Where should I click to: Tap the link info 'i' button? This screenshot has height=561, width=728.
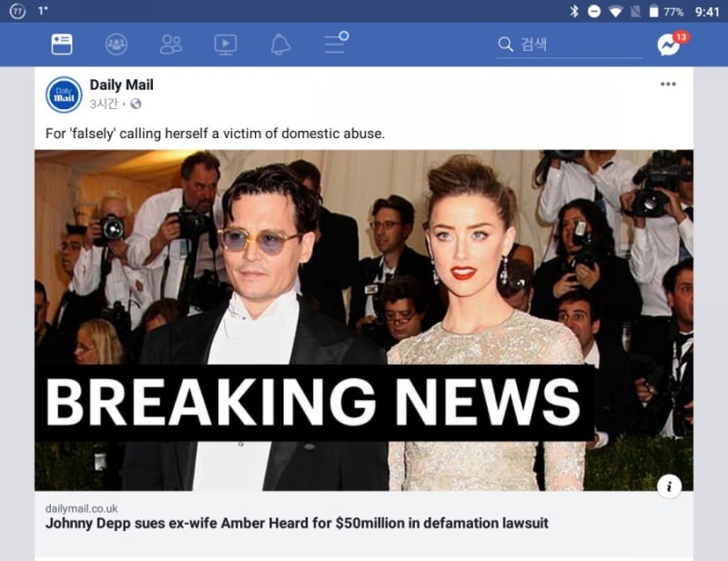(x=669, y=486)
